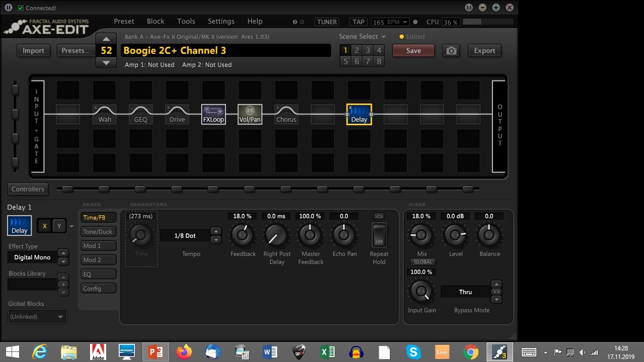Image resolution: width=644 pixels, height=362 pixels.
Task: Step the Tempo value down
Action: 216,239
